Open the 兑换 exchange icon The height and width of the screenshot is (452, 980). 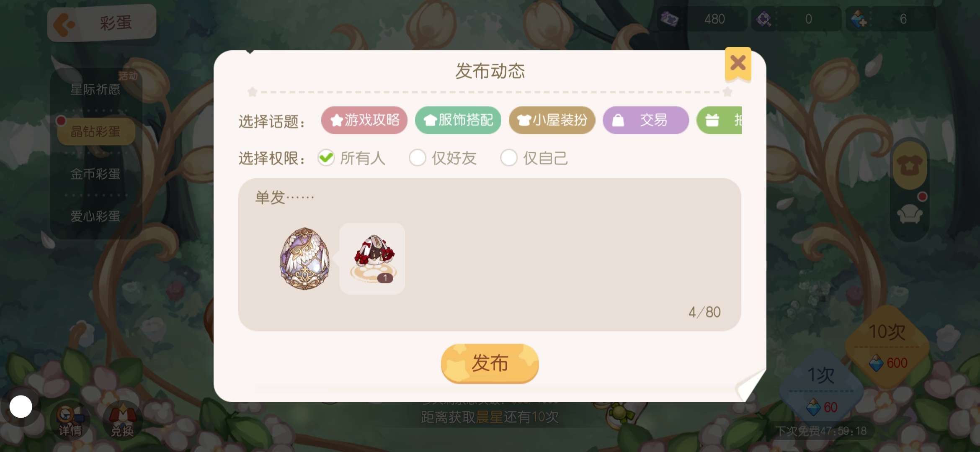click(x=122, y=421)
